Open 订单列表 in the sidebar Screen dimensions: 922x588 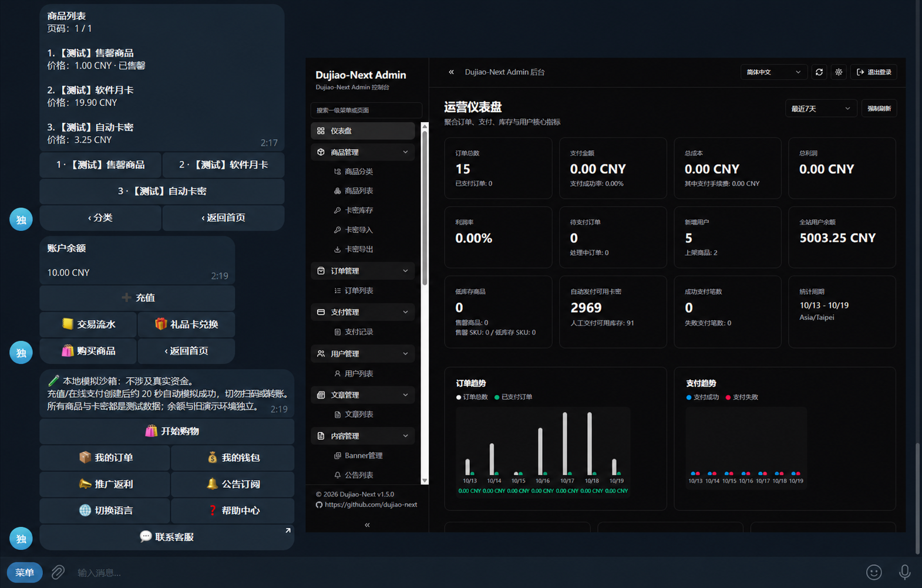358,290
